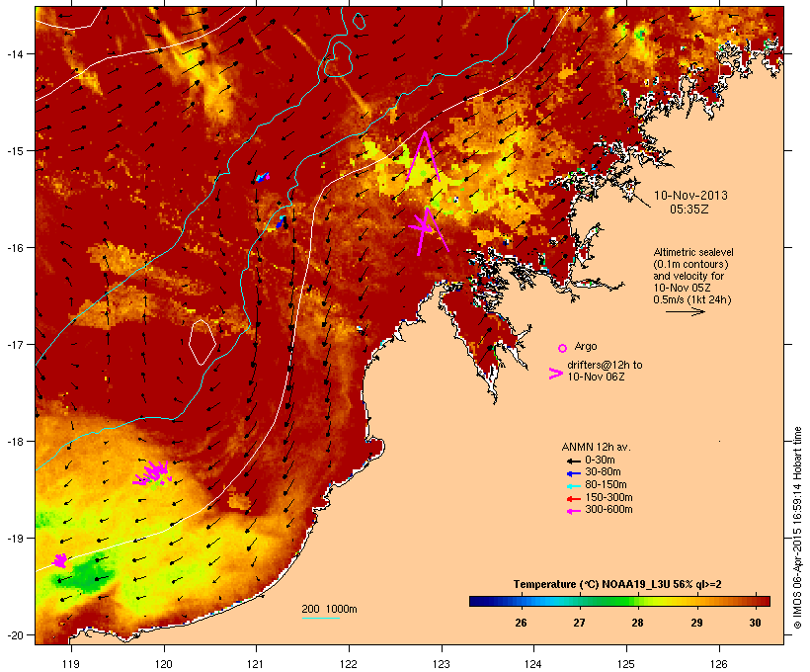Click the cyan 80-150m legend arrow
Screen dimensions: 810x672
pos(573,486)
